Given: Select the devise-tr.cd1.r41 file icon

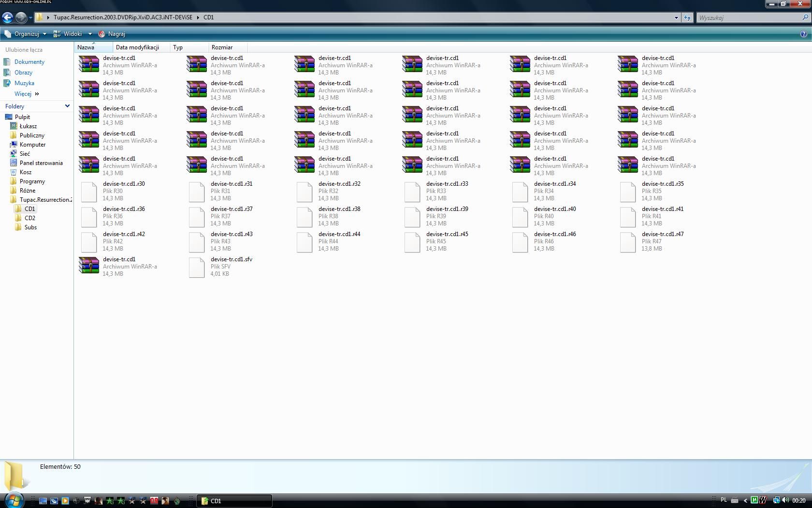Looking at the screenshot, I should pyautogui.click(x=628, y=217).
